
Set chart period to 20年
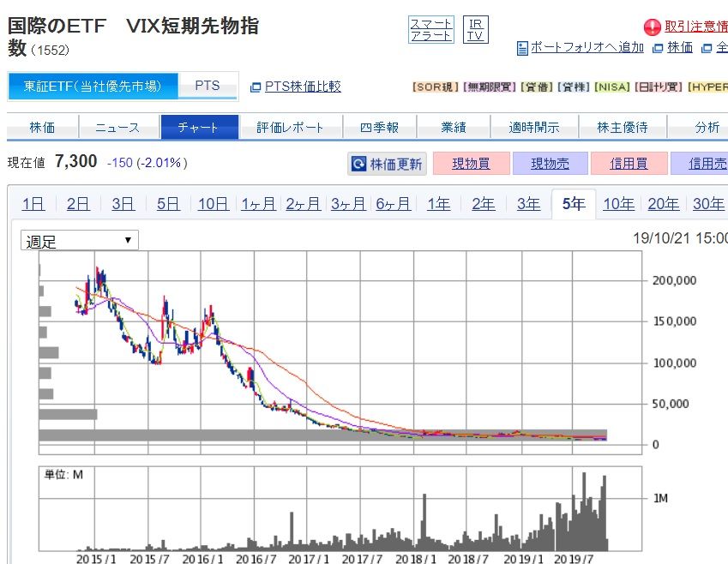[664, 204]
